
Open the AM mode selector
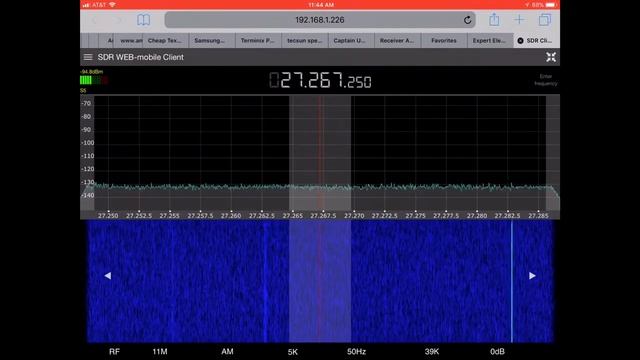point(227,351)
